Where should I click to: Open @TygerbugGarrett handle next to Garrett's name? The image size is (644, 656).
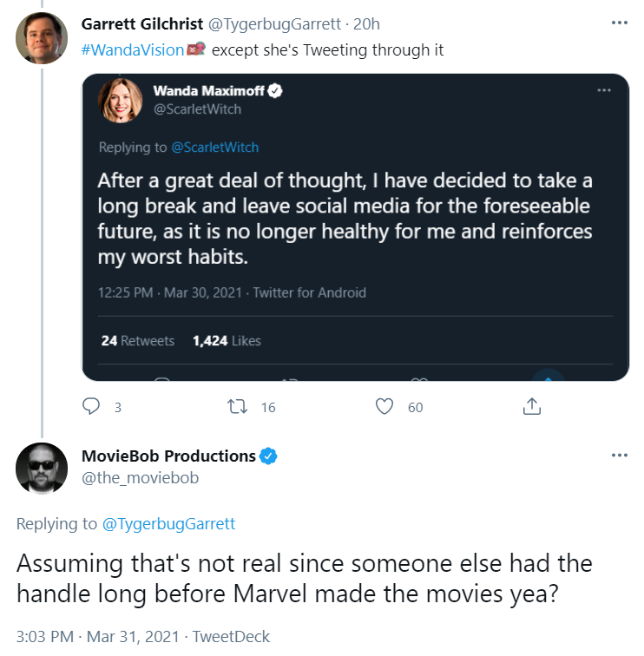coord(274,24)
